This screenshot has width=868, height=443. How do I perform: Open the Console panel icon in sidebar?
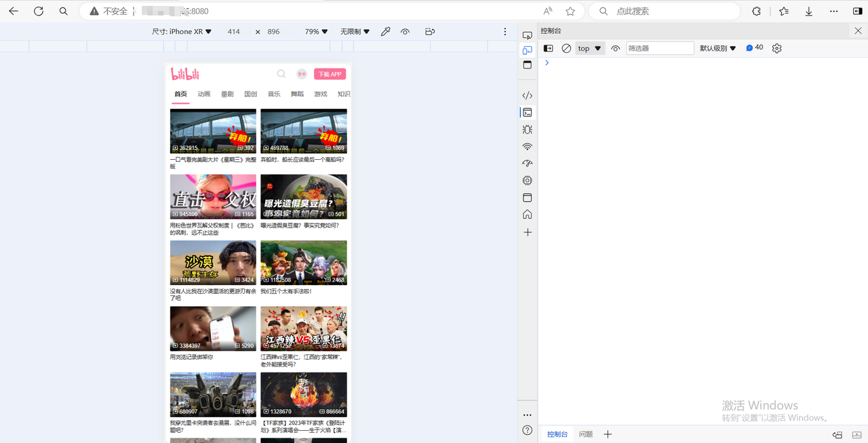[x=528, y=112]
